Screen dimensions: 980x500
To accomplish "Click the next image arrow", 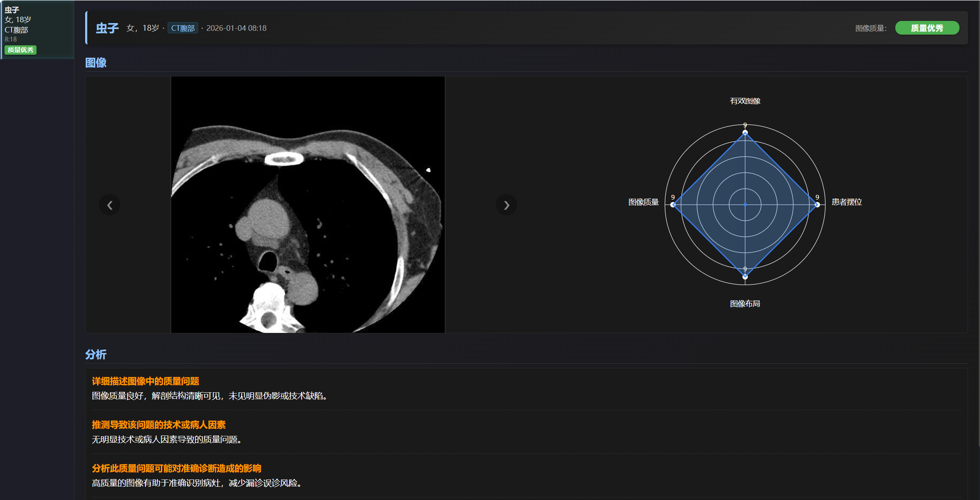I will [506, 205].
